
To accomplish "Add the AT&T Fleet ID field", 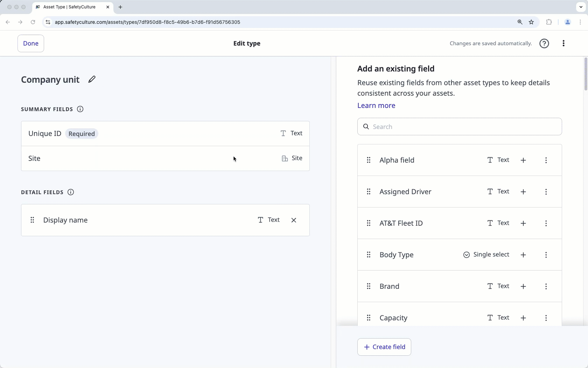I will pos(523,223).
